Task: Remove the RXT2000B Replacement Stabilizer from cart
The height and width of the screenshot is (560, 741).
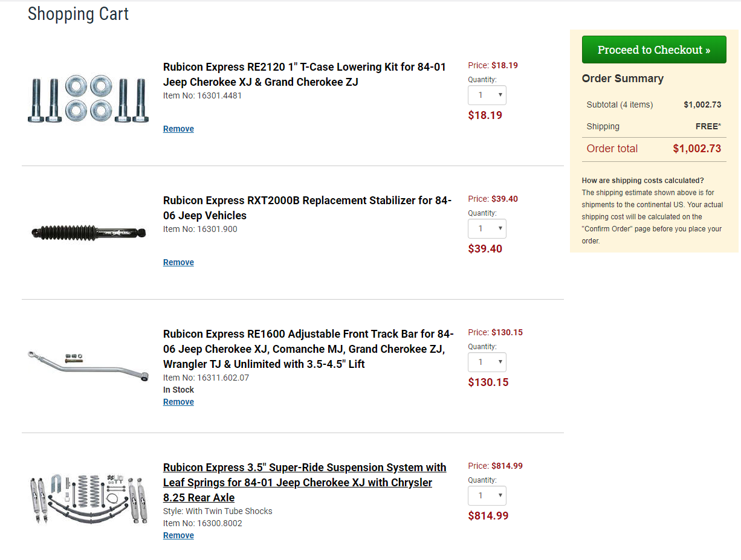Action: point(178,262)
